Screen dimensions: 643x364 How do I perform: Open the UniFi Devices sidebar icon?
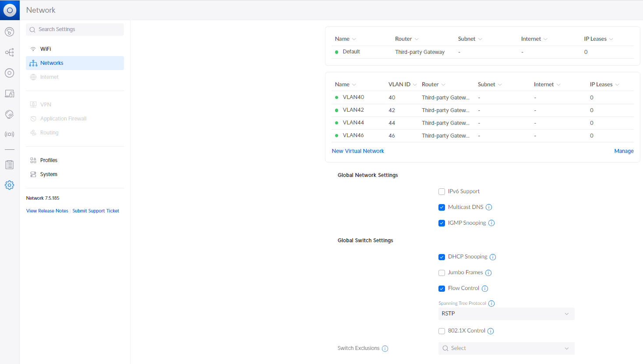point(10,73)
